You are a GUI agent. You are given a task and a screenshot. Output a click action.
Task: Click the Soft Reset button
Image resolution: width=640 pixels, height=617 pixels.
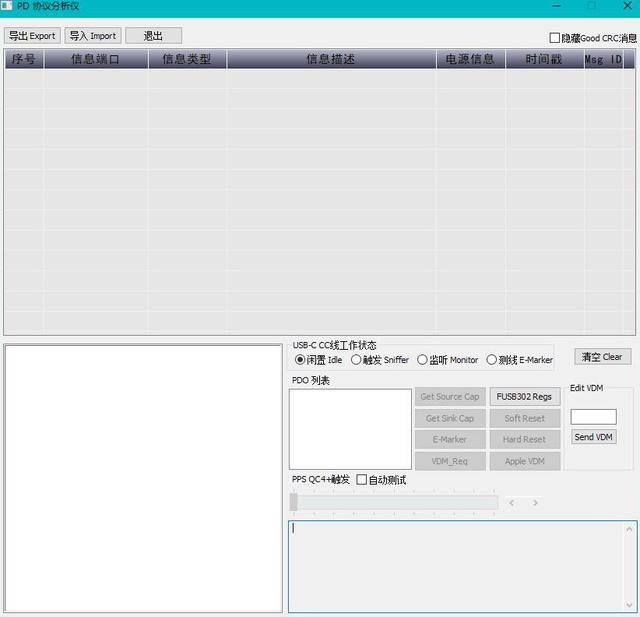(524, 418)
